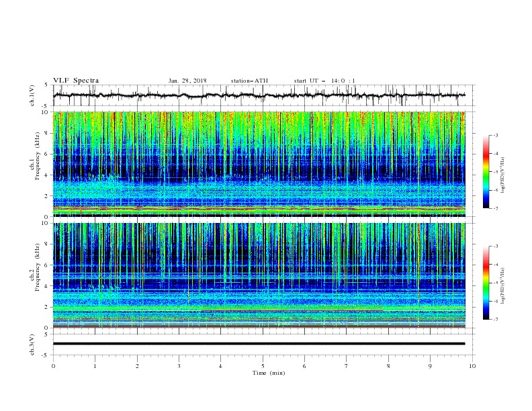
Task: Click the "3" minute tick label
Action: click(179, 366)
